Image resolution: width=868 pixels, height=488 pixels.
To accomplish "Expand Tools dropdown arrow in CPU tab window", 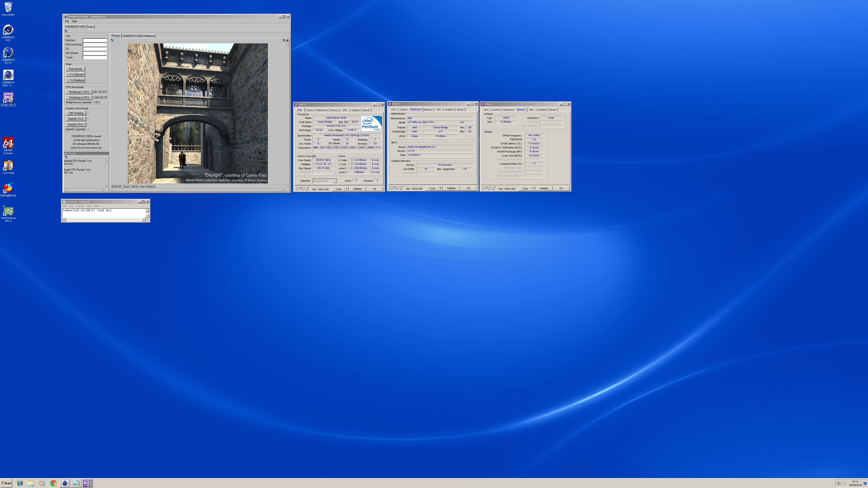I will [x=346, y=189].
